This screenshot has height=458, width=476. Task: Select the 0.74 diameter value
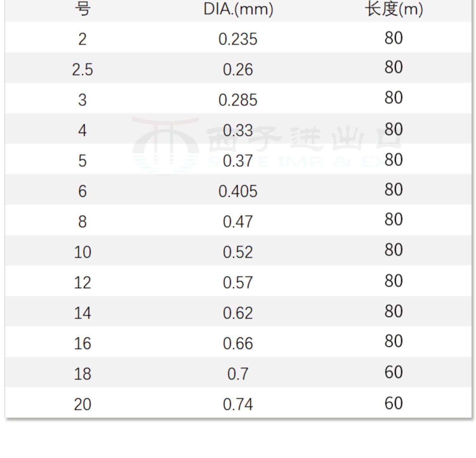pyautogui.click(x=238, y=404)
